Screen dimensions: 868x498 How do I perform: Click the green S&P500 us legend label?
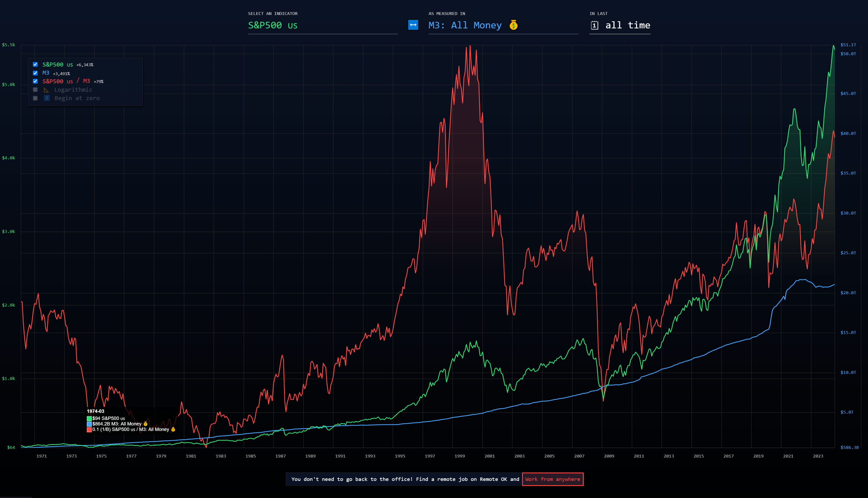(x=58, y=65)
